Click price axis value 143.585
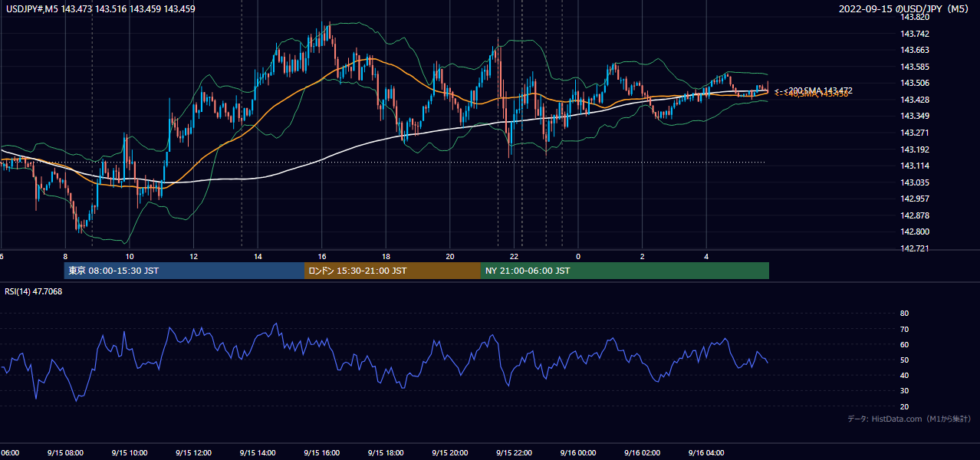Screen dimensions: 980x460 point(914,67)
